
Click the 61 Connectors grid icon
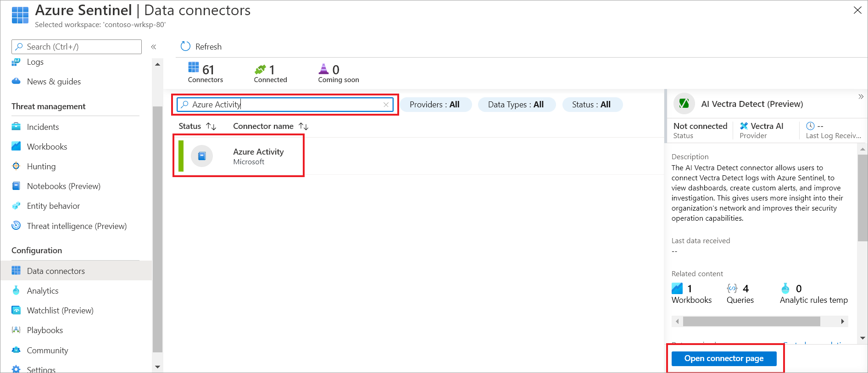194,68
